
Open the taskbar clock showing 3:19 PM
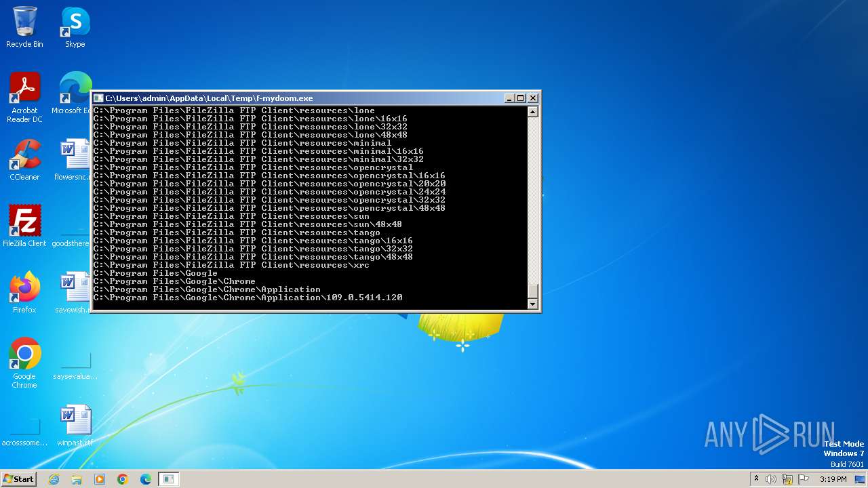833,479
